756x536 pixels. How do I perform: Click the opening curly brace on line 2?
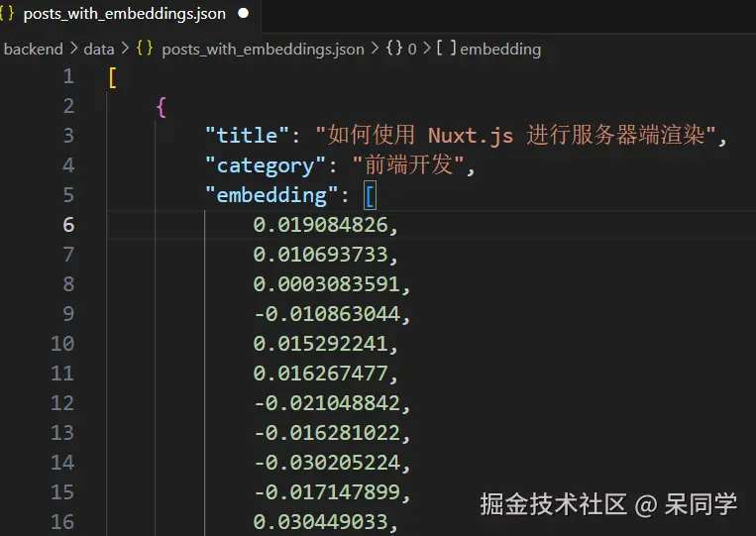pos(162,107)
